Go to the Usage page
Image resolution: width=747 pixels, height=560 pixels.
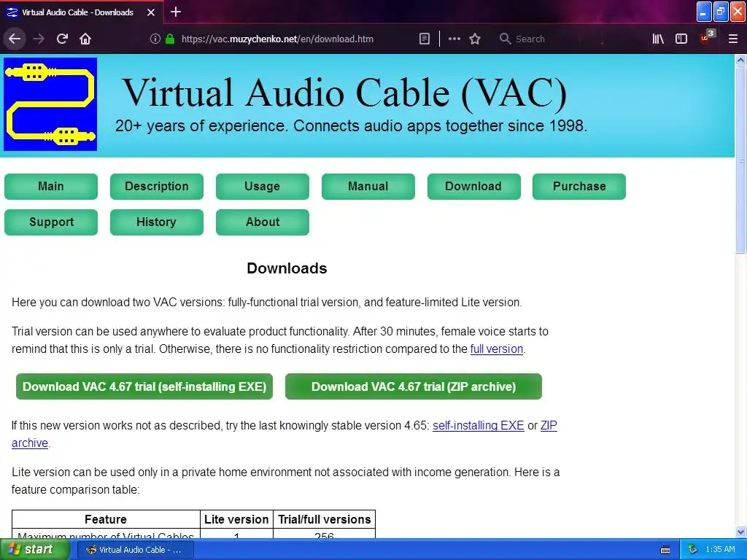tap(263, 186)
